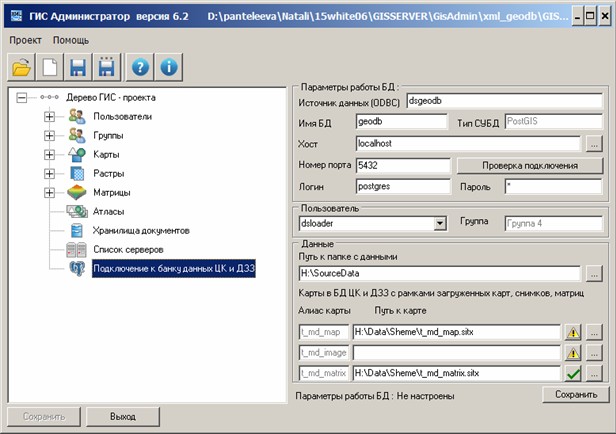Expand the Матрицы tree node

pyautogui.click(x=49, y=192)
